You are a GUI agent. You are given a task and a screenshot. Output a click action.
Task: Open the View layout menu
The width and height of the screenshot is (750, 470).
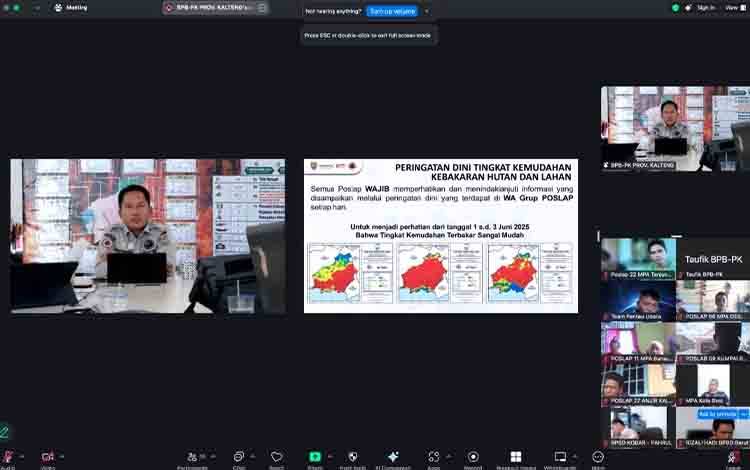pos(735,8)
